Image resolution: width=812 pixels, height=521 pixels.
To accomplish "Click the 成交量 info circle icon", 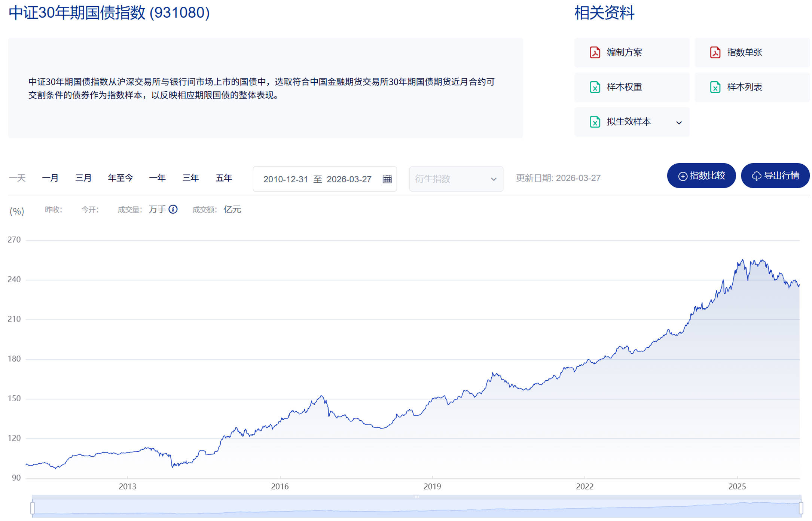I will (x=173, y=209).
